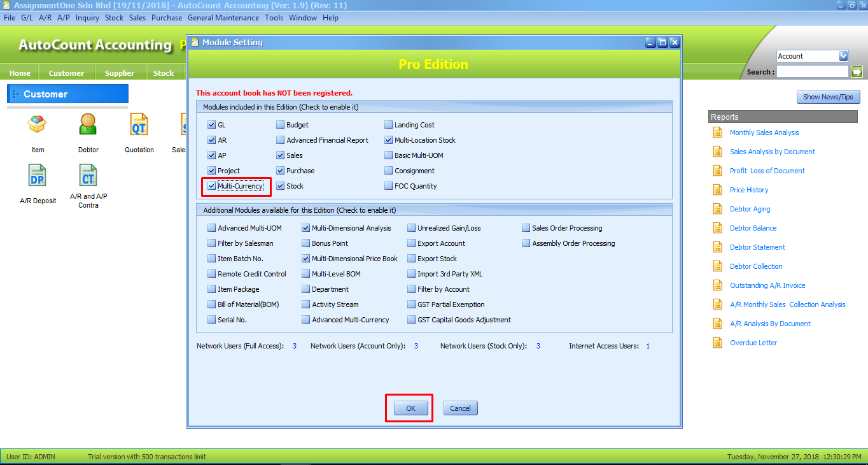Open the A/R Monthly Sales Collection Analysis link

point(788,304)
